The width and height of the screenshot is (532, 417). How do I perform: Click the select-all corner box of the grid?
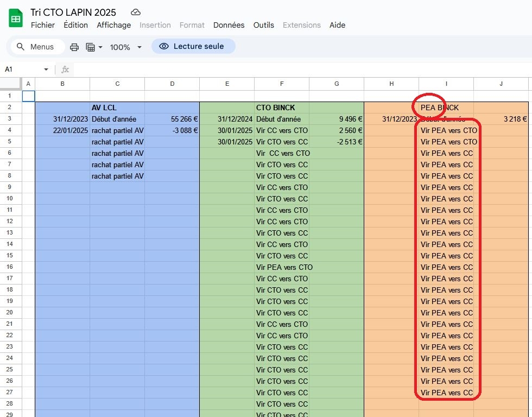[x=11, y=84]
